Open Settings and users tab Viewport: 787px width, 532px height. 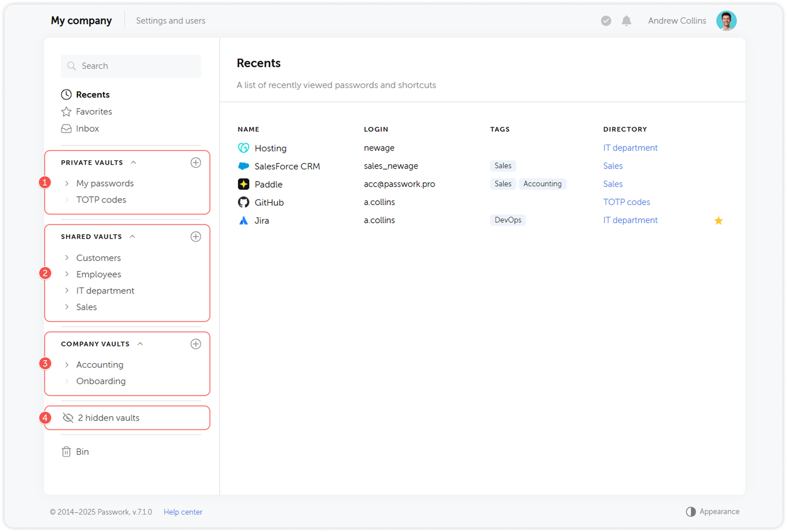170,21
